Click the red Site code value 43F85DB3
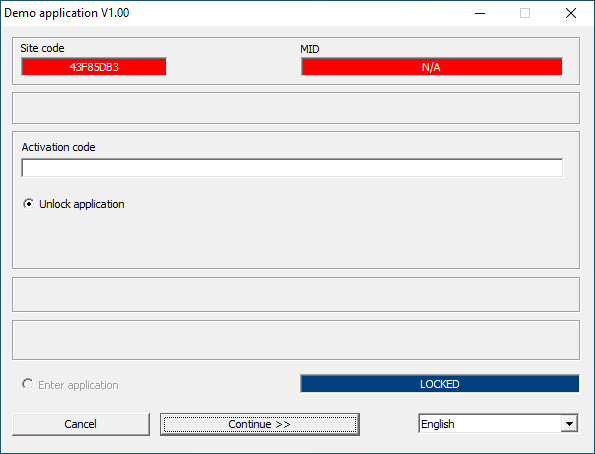Screen dimensions: 595x454 tap(94, 67)
